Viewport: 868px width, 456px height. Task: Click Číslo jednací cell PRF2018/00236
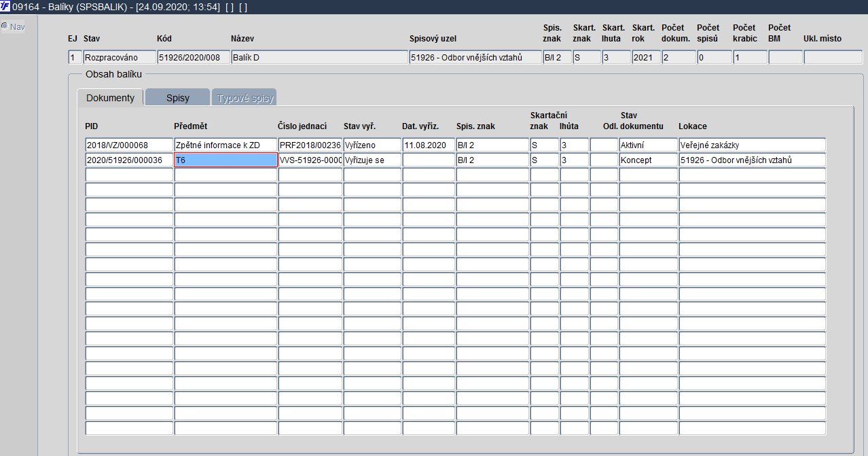pyautogui.click(x=310, y=145)
